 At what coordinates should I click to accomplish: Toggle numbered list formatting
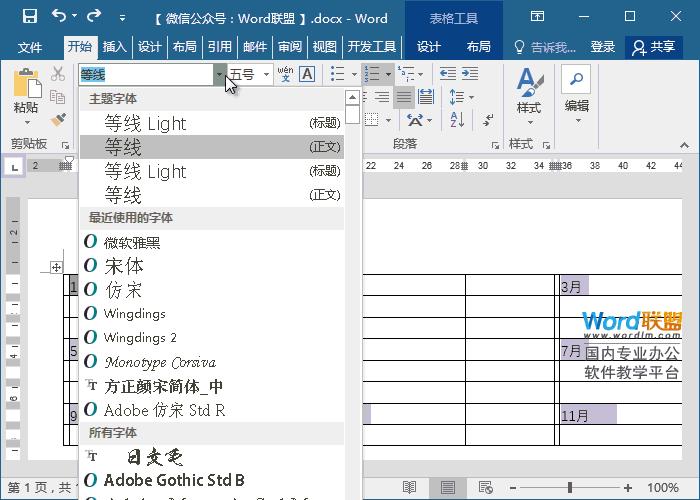372,74
